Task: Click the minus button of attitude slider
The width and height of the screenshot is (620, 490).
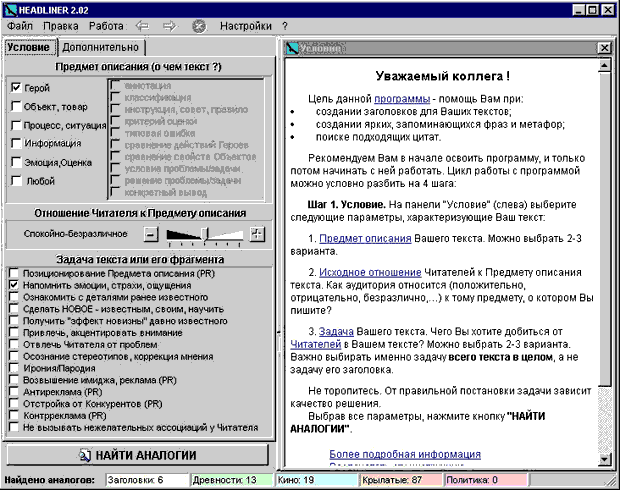Action: [x=150, y=234]
